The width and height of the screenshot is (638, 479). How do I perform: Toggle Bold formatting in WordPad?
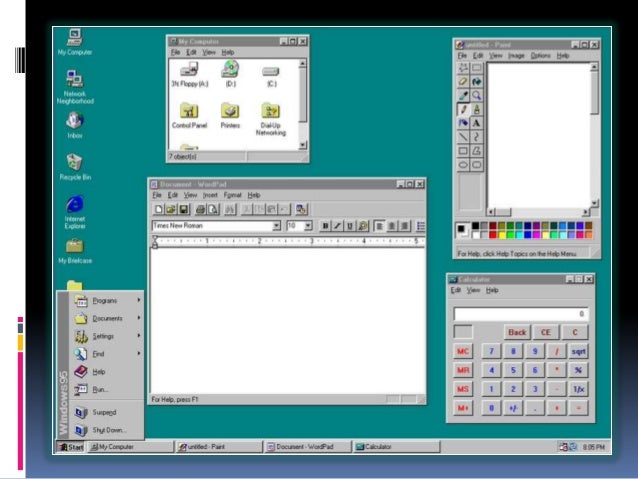pyautogui.click(x=325, y=226)
